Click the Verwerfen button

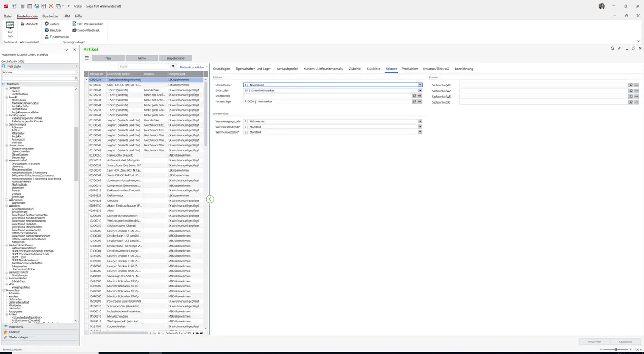(x=594, y=342)
